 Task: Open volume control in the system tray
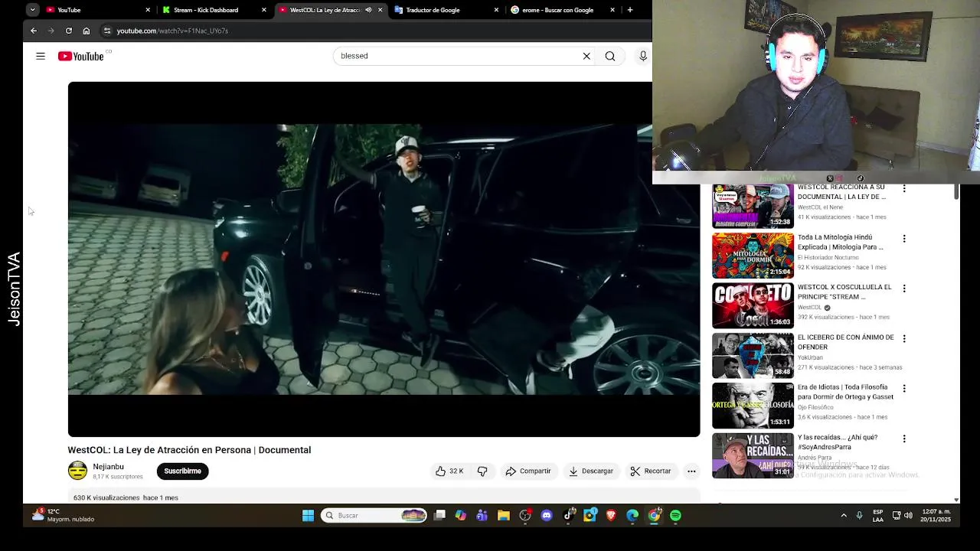coord(908,516)
